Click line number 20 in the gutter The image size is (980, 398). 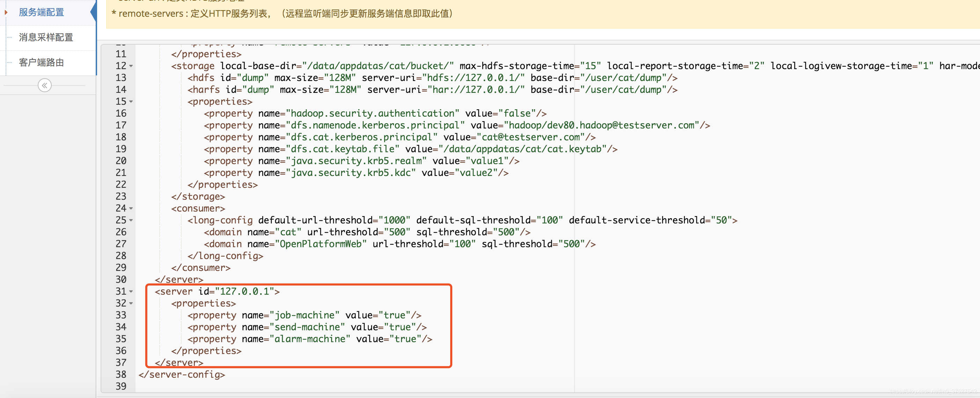click(120, 161)
